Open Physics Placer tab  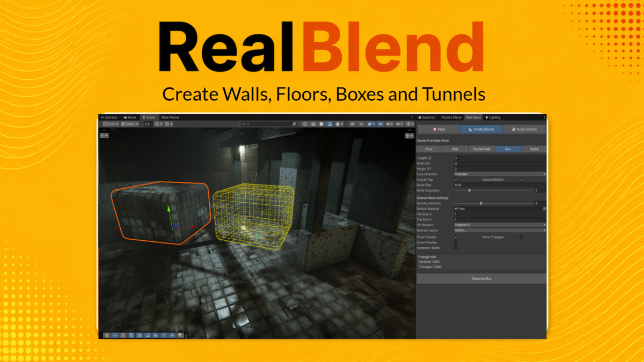pyautogui.click(x=451, y=117)
